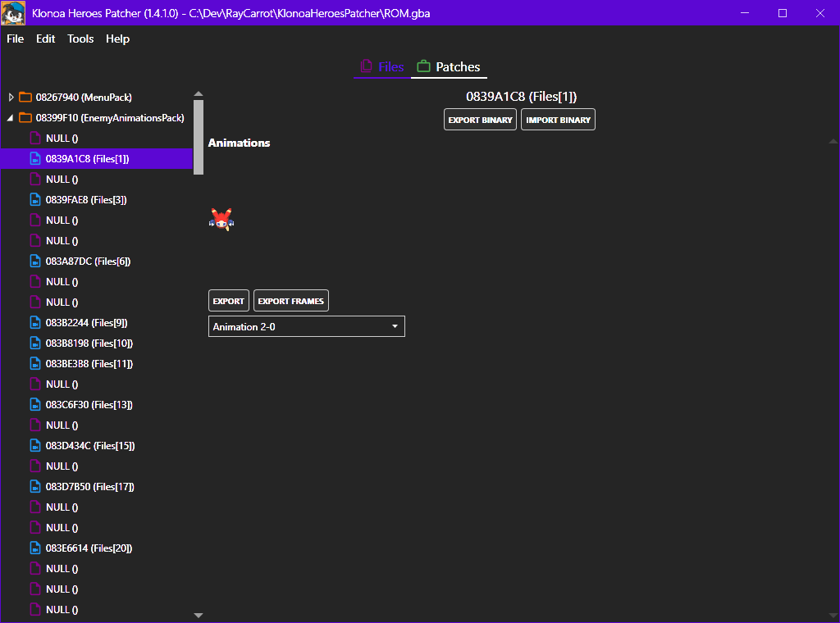Click the file icon of 083B2244 (Files[9])
This screenshot has height=623, width=840.
pos(35,323)
